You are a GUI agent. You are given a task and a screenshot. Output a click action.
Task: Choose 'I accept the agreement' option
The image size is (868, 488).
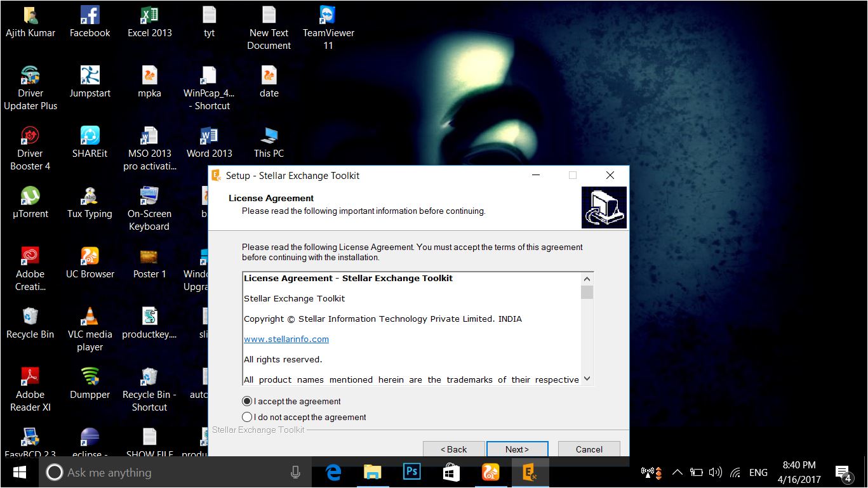point(291,401)
